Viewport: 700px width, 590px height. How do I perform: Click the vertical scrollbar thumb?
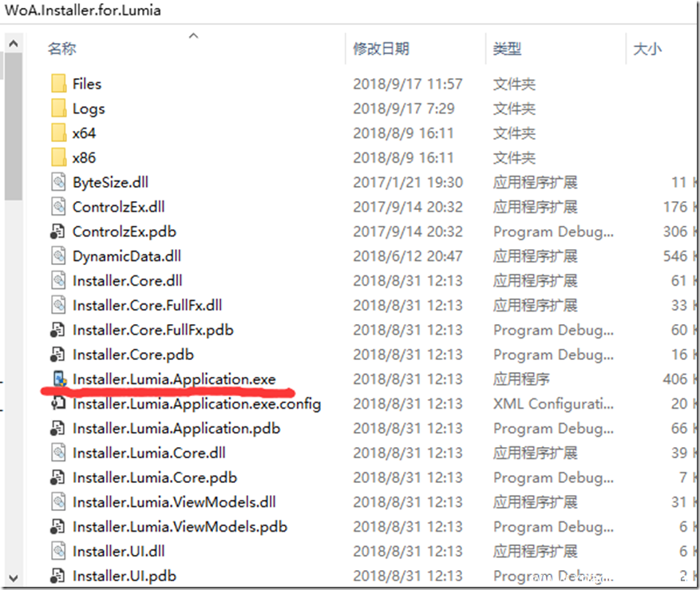pyautogui.click(x=14, y=126)
